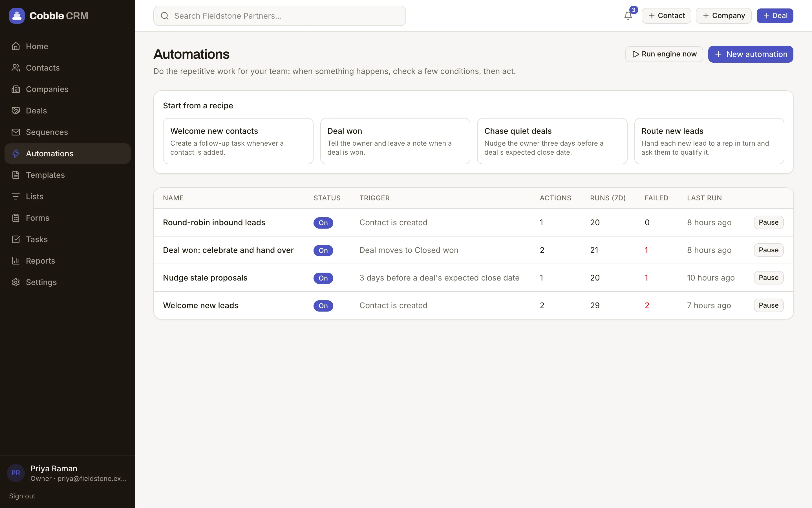Select the Chase quiet deals recipe

pyautogui.click(x=552, y=141)
